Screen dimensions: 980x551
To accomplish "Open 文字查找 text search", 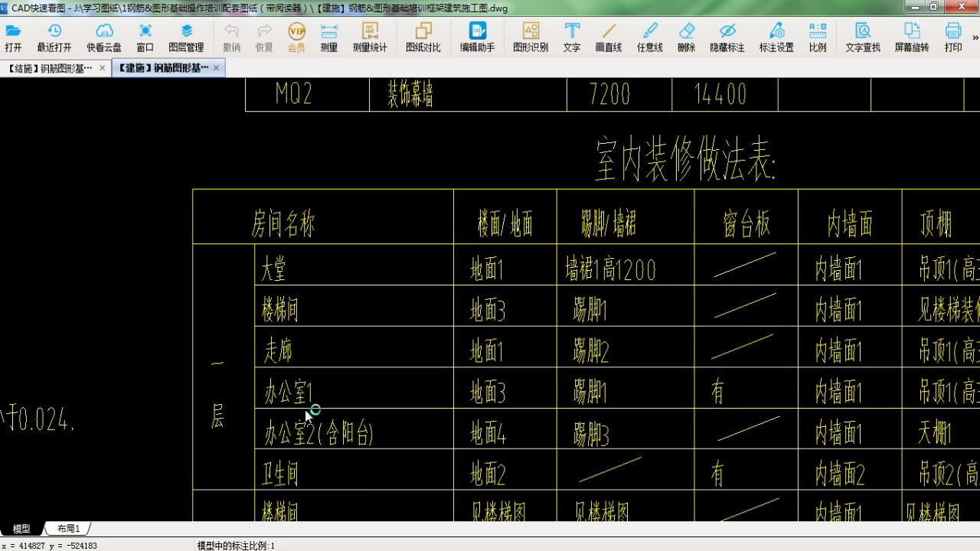I will click(863, 37).
